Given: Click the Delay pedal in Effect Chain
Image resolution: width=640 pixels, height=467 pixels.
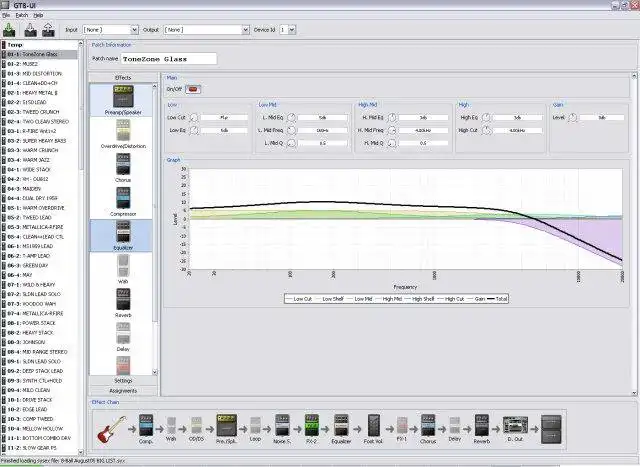Looking at the screenshot, I should pos(454,427).
